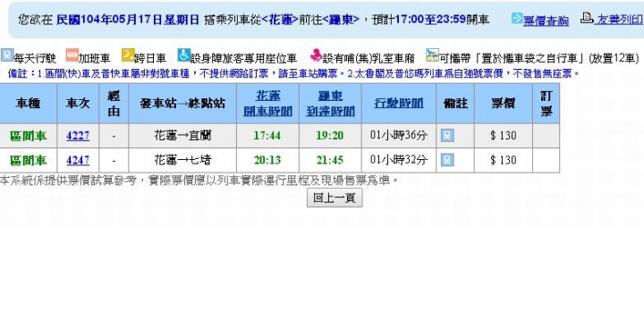Open train number 4227 details

click(x=78, y=136)
